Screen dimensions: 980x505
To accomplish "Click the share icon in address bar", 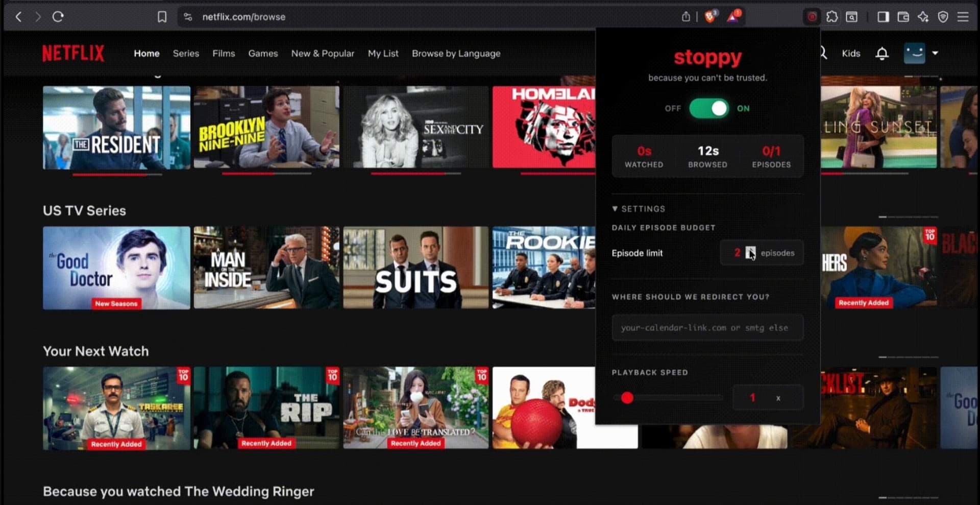I will tap(685, 17).
